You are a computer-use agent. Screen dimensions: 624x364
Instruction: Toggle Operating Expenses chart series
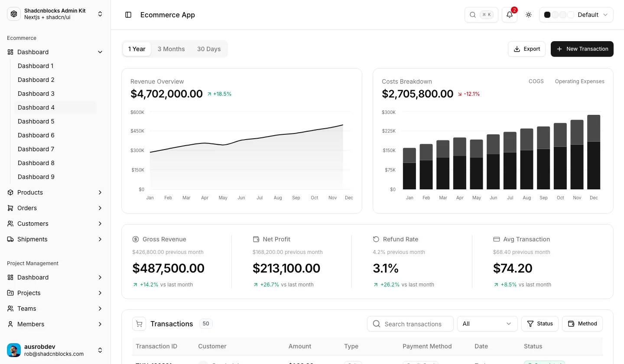point(579,81)
